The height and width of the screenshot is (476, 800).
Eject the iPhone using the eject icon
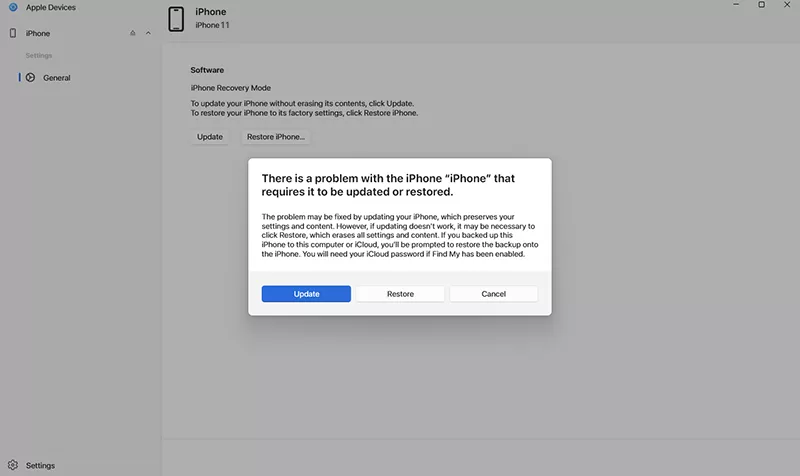pos(133,33)
